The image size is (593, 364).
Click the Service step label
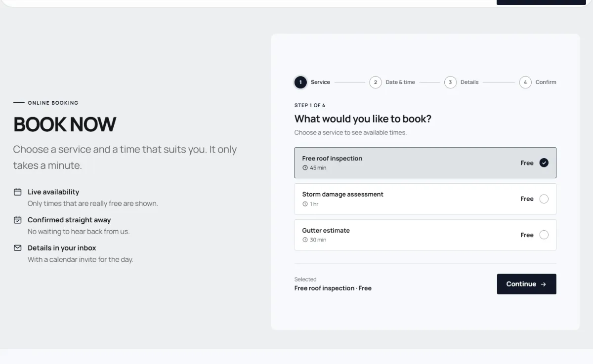(x=320, y=82)
